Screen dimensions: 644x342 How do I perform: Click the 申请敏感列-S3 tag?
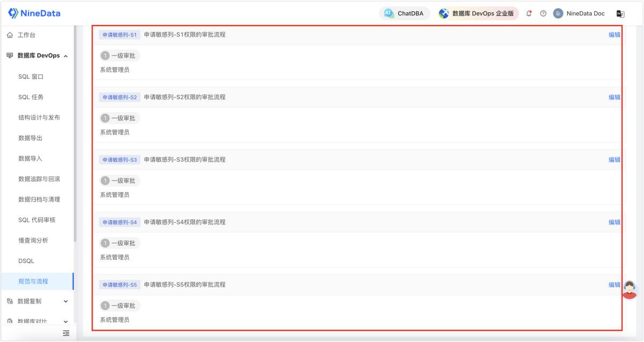[x=120, y=159]
